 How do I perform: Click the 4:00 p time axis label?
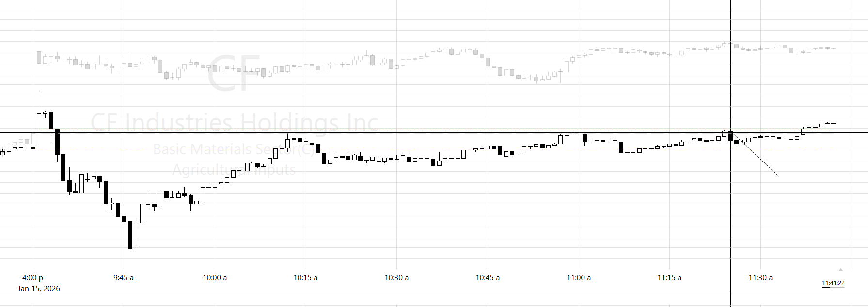click(32, 278)
